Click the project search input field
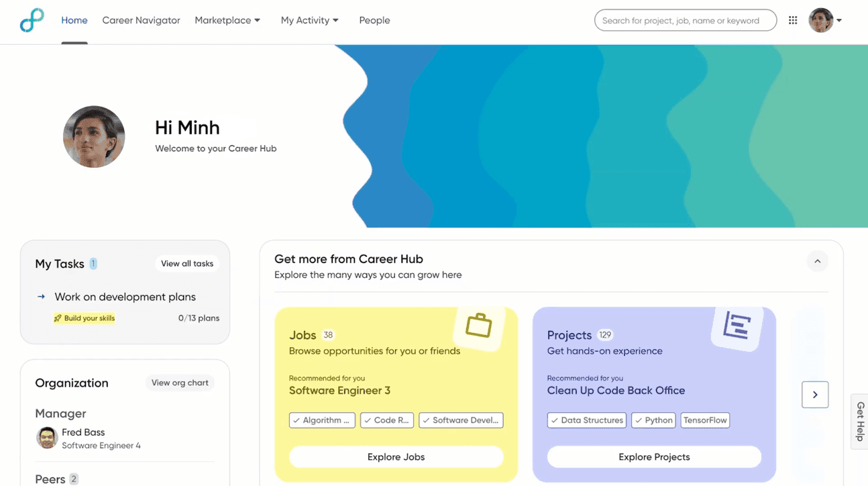Screen dimensions: 868x486 [x=685, y=20]
